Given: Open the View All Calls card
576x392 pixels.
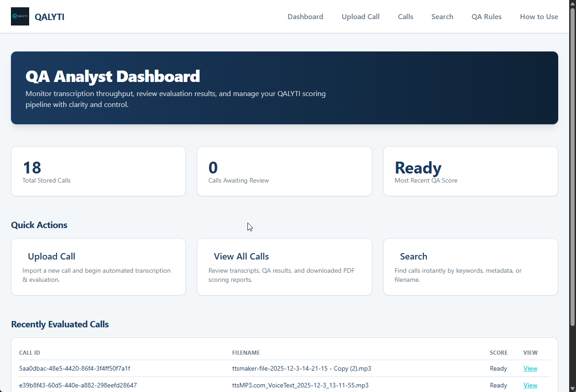Looking at the screenshot, I should coord(284,267).
